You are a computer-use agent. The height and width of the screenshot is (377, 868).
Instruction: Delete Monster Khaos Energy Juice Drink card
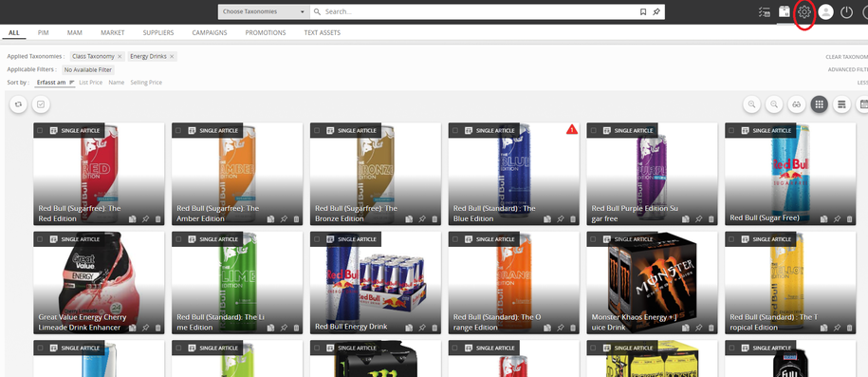tap(711, 328)
